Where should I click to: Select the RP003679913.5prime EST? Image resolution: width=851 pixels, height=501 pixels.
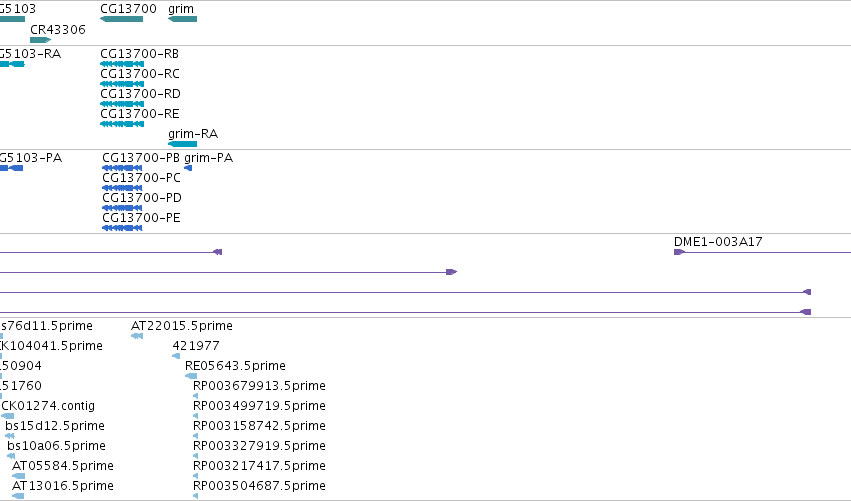pyautogui.click(x=195, y=396)
